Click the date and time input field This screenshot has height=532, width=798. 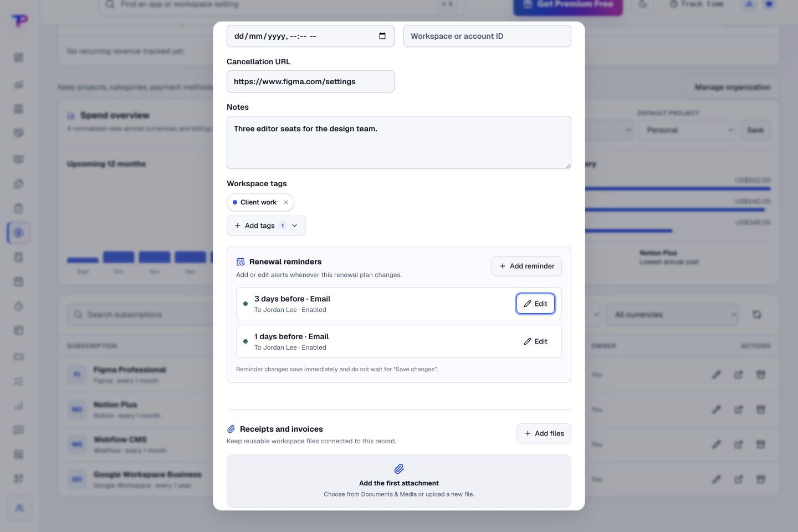310,36
